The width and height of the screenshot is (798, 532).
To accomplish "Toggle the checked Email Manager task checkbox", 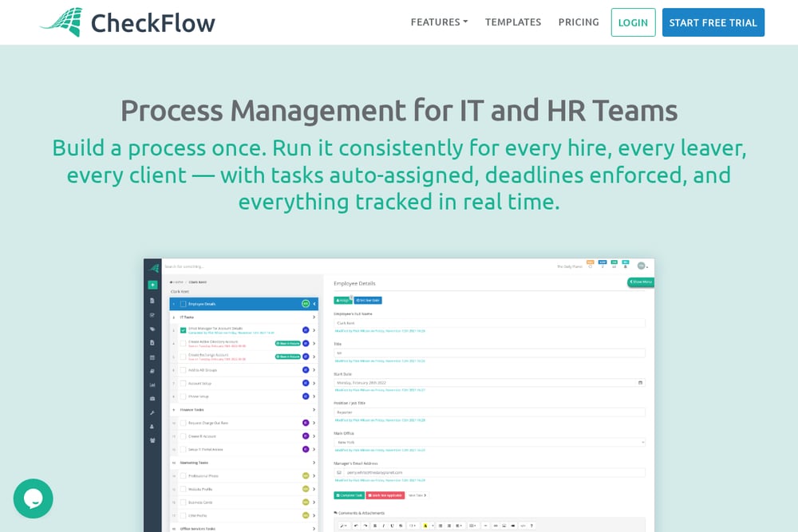I will tap(184, 330).
